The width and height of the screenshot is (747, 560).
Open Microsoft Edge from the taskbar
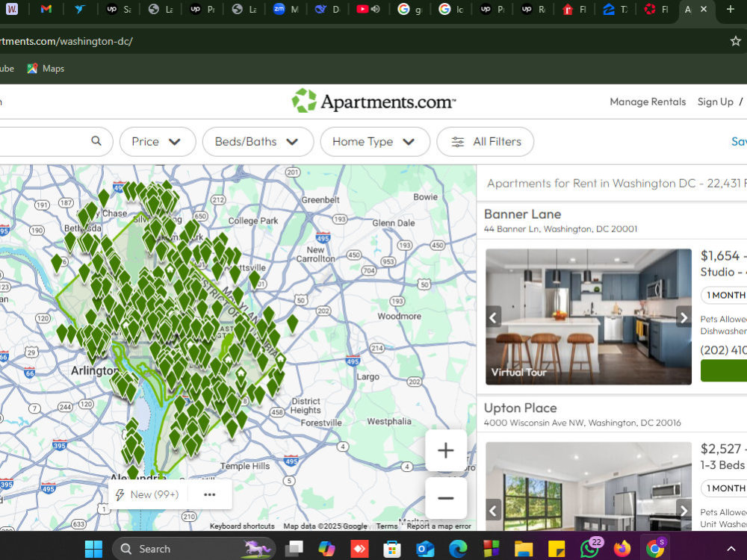point(458,549)
